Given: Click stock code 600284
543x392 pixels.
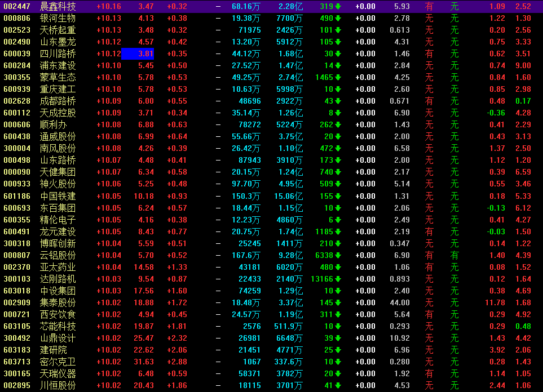Looking at the screenshot, I should click(x=17, y=65).
